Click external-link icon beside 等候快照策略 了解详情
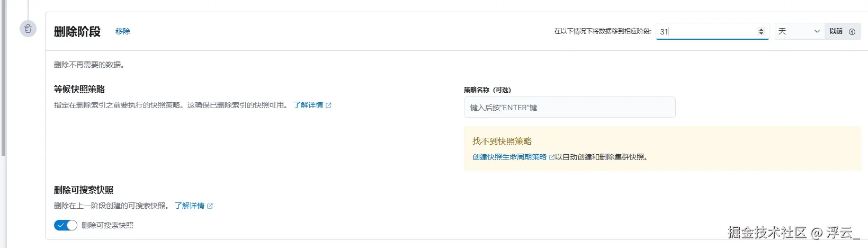 (328, 105)
